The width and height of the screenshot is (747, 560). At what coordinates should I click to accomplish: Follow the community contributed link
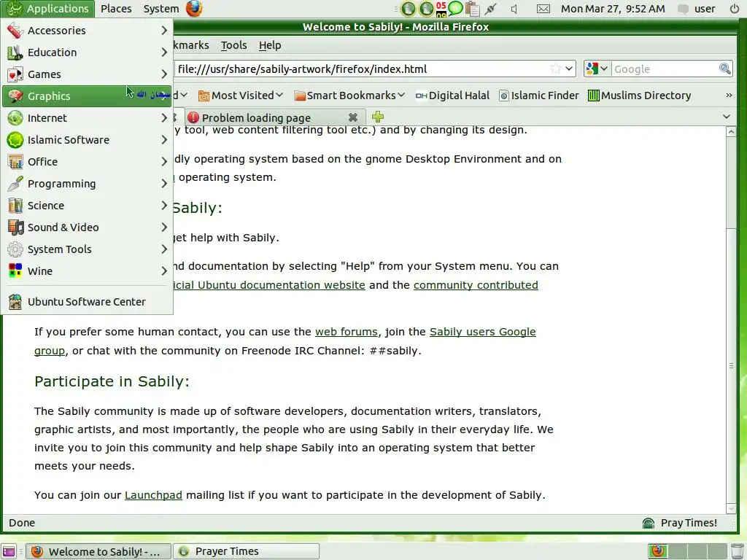tap(476, 285)
